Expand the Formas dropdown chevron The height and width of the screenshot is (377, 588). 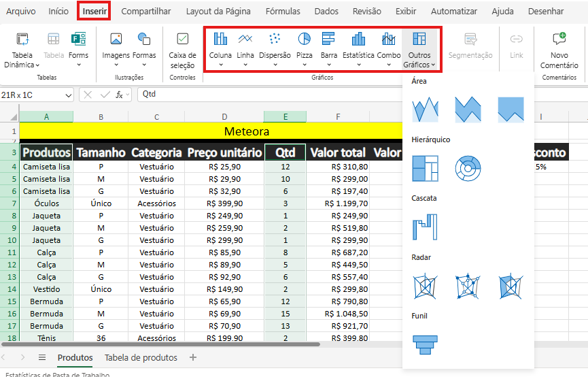click(144, 65)
